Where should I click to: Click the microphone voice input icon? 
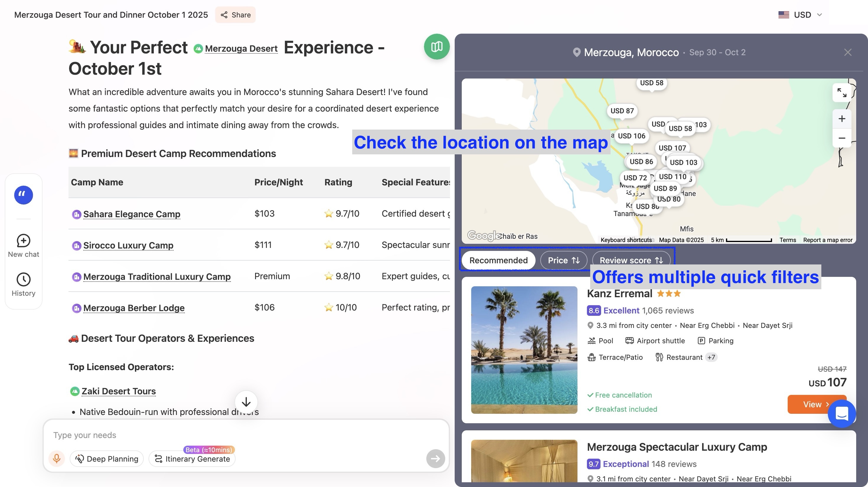point(57,459)
